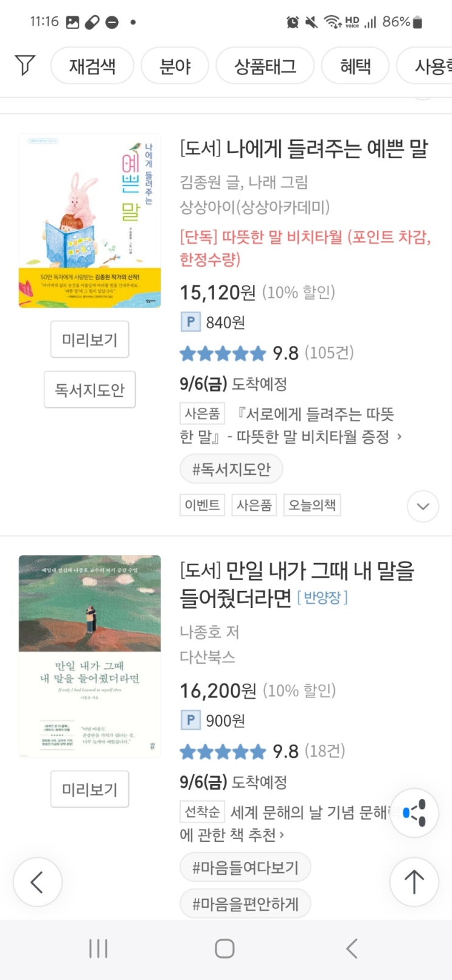The image size is (452, 980).
Task: Select the 재검색 filter chip
Action: coord(92,66)
